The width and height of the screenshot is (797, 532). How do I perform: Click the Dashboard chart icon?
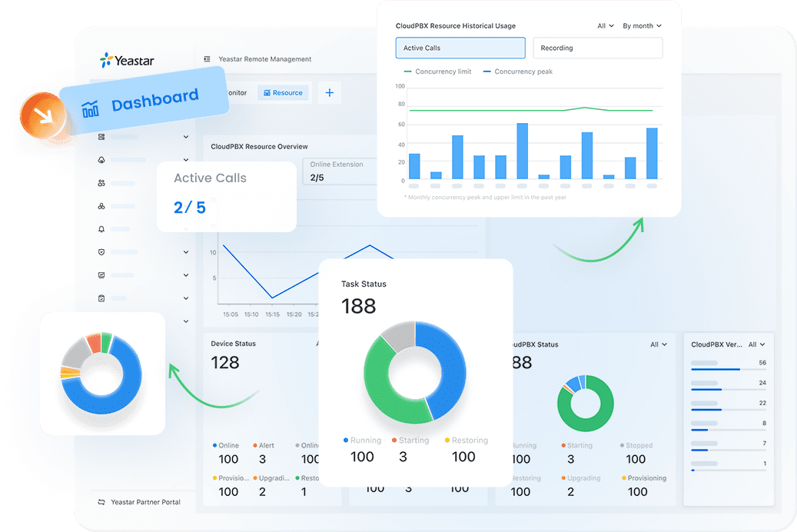tap(91, 109)
